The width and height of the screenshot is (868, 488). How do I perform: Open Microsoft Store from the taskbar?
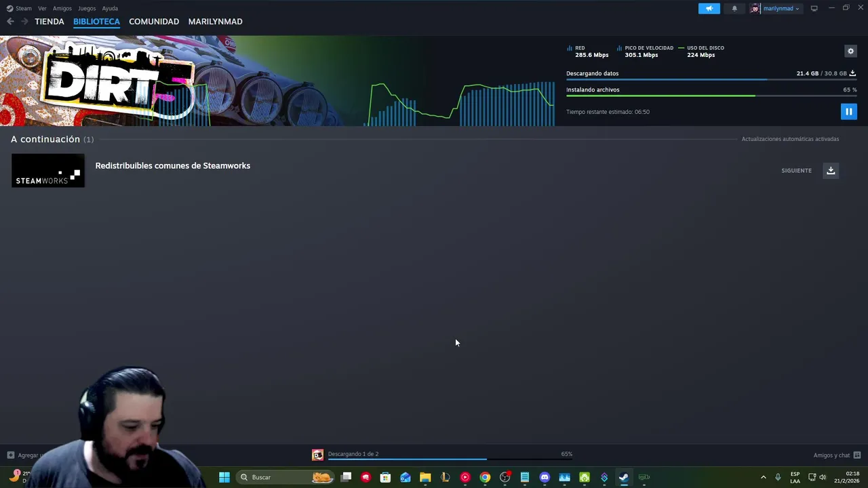[x=385, y=477]
